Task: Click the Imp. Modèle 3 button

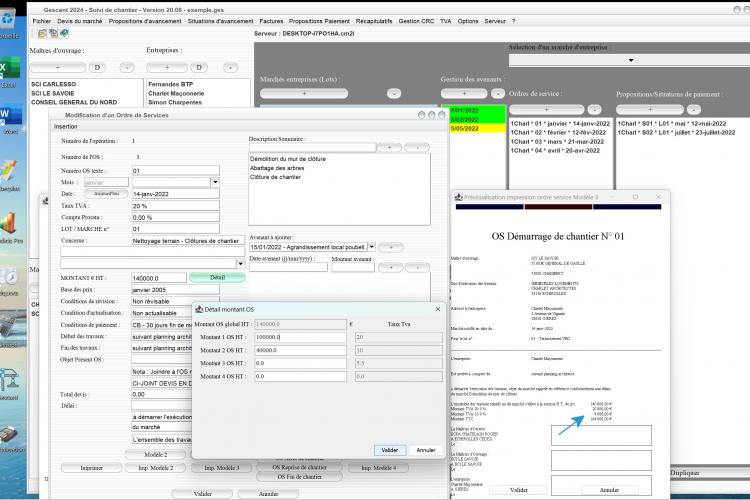Action: pos(221,467)
